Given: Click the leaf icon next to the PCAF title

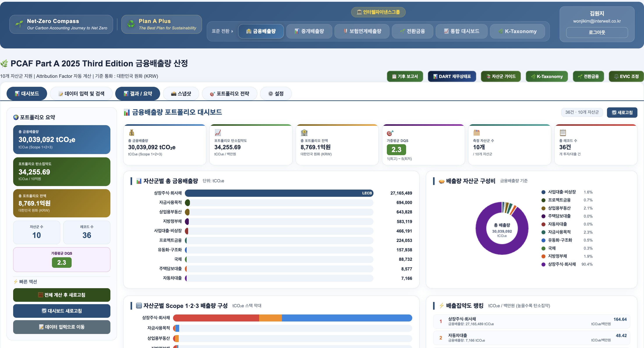Looking at the screenshot, I should pos(4,64).
